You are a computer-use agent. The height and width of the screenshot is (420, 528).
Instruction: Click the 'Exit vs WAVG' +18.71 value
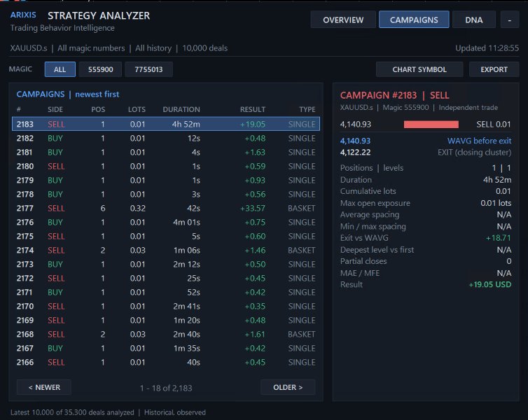point(498,238)
